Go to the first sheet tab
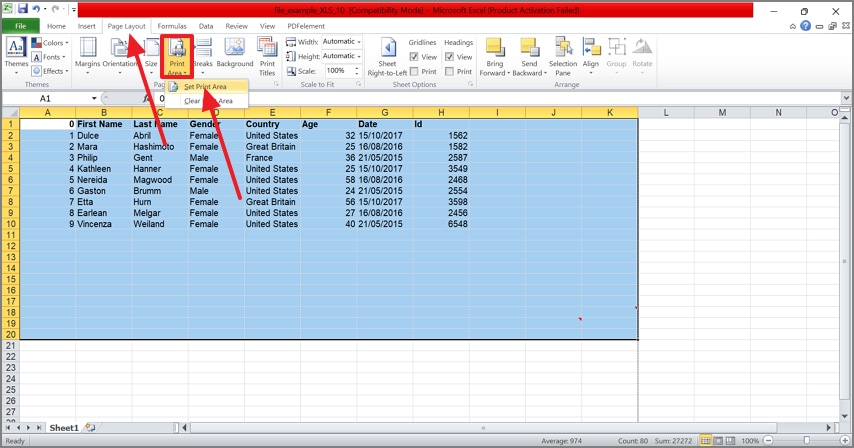This screenshot has width=854, height=448. pos(8,428)
